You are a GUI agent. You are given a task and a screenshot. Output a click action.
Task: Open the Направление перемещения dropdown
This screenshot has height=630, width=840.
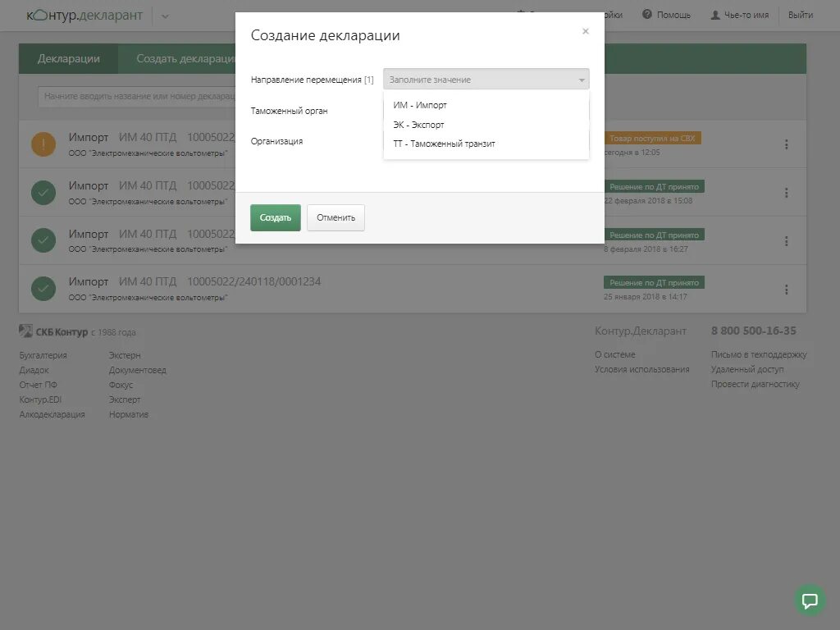[x=486, y=80]
